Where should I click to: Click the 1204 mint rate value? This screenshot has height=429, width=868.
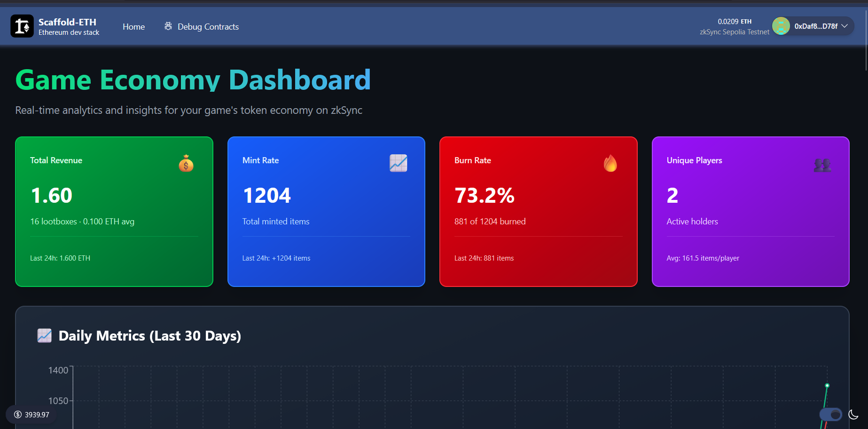pyautogui.click(x=267, y=196)
